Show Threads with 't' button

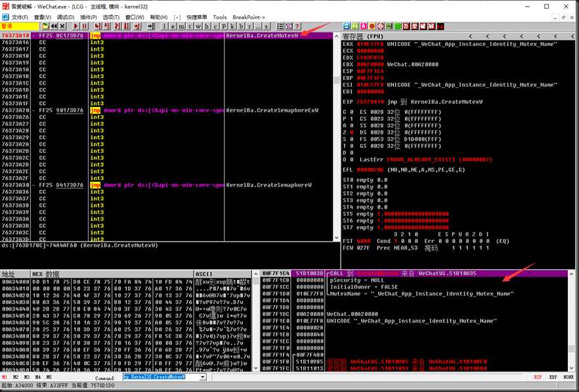(190, 26)
